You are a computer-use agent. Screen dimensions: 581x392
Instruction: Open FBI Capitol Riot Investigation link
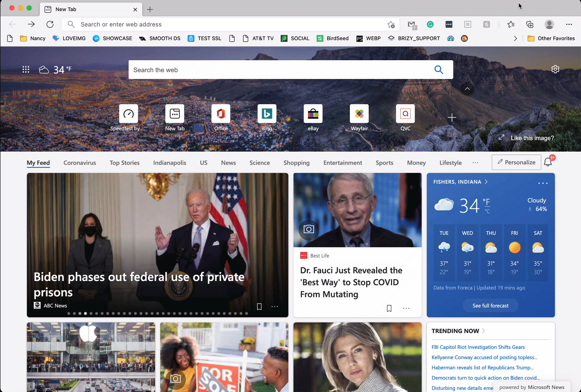tap(478, 347)
